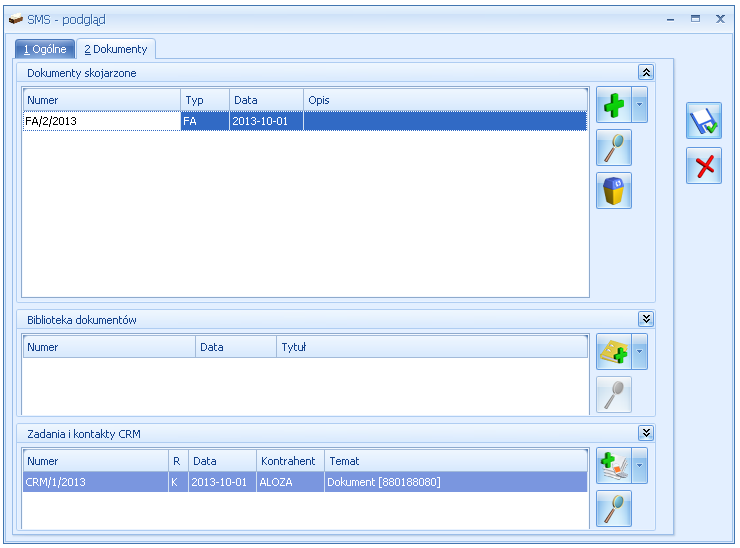740x548 pixels.
Task: Sort library documents by Tytuł column
Action: coord(432,347)
